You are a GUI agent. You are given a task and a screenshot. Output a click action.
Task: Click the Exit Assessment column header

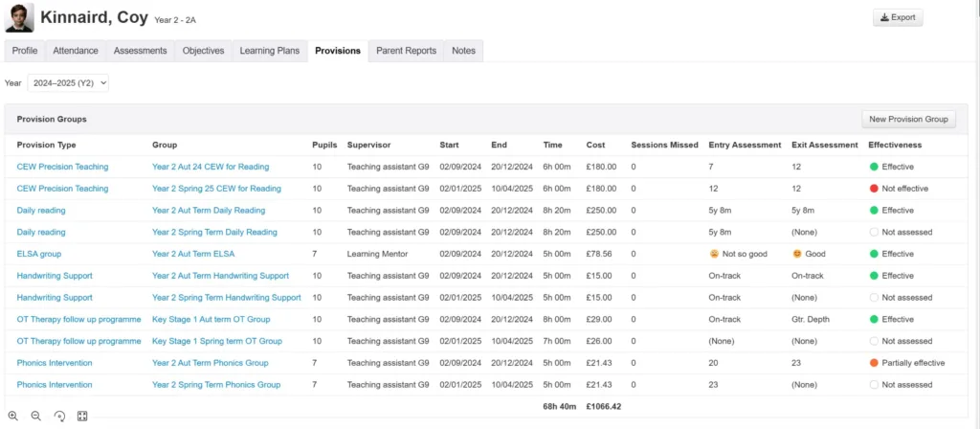click(825, 146)
